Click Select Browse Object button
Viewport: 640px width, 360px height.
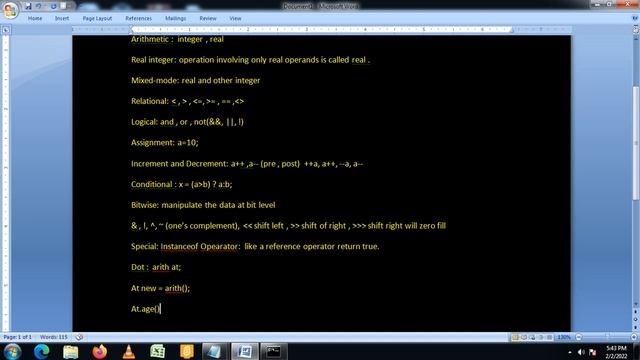pyautogui.click(x=636, y=320)
